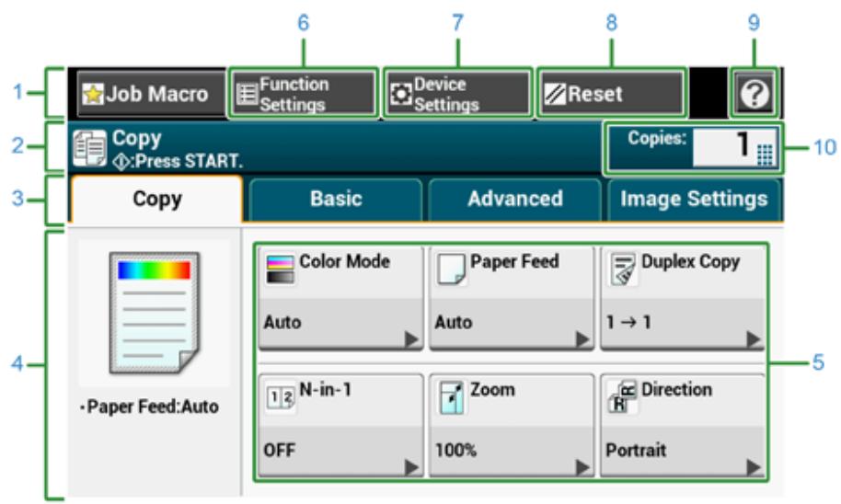Open the numeric keypad icon beside Copies
The width and height of the screenshot is (841, 504).
pos(765,155)
